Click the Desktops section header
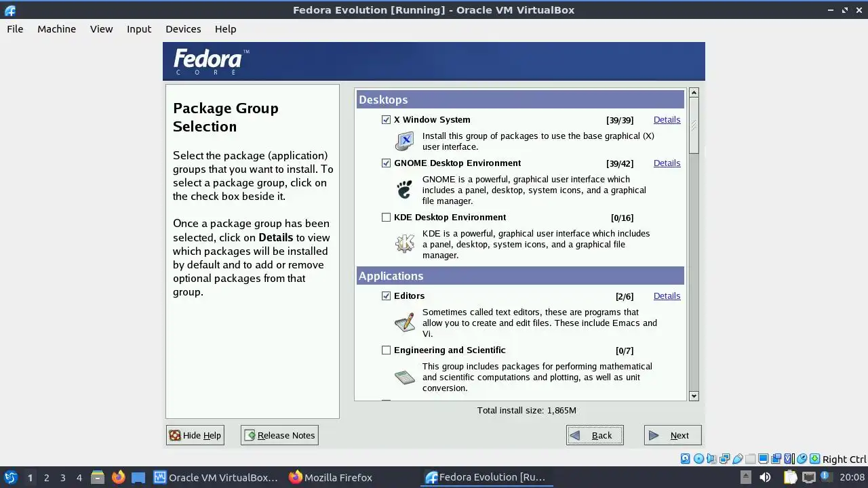This screenshot has height=488, width=868. pos(520,100)
